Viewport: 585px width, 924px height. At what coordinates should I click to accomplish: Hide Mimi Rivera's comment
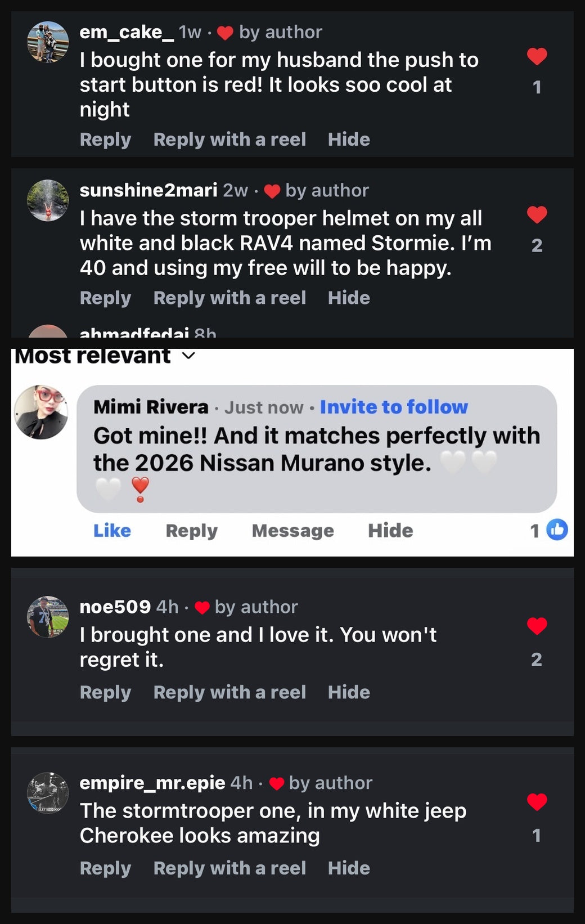point(390,530)
